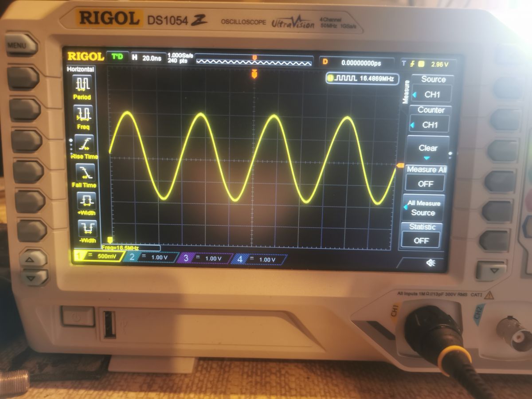Select channel 1 500mV tab
Viewport: 532px width, 399px height.
click(99, 256)
